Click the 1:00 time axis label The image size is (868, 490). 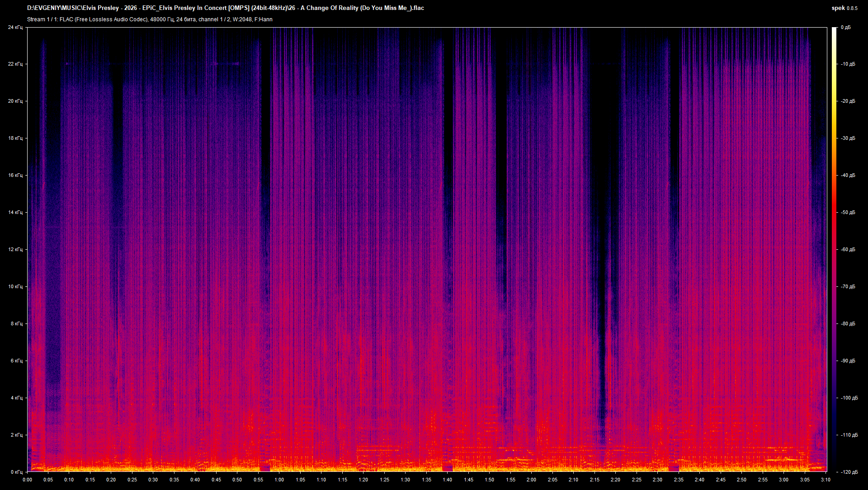(x=279, y=480)
